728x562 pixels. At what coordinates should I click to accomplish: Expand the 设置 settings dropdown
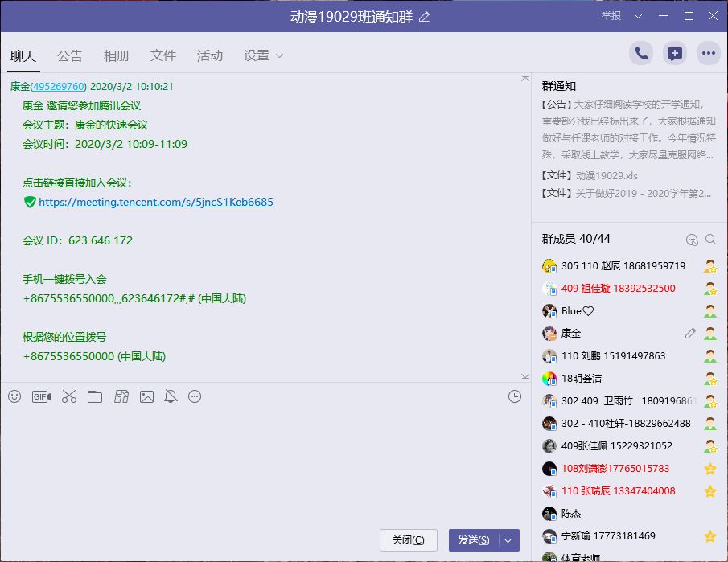pos(264,55)
